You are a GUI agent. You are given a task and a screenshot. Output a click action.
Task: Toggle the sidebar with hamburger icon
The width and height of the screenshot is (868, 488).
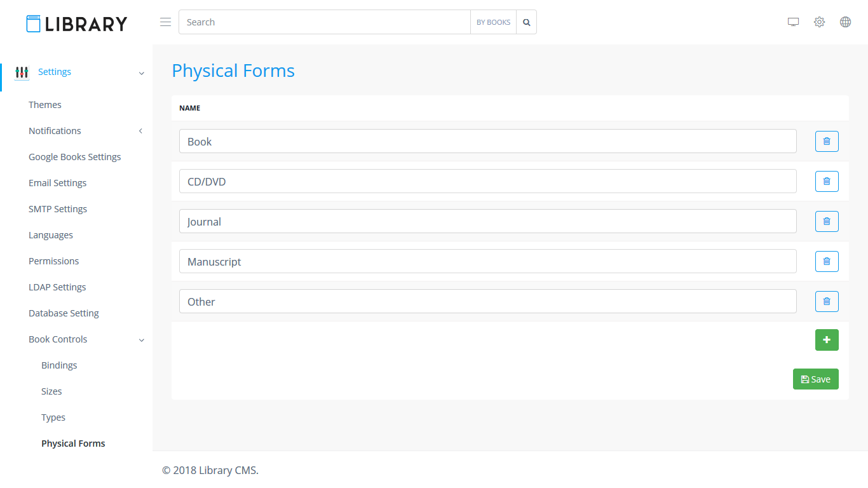165,22
